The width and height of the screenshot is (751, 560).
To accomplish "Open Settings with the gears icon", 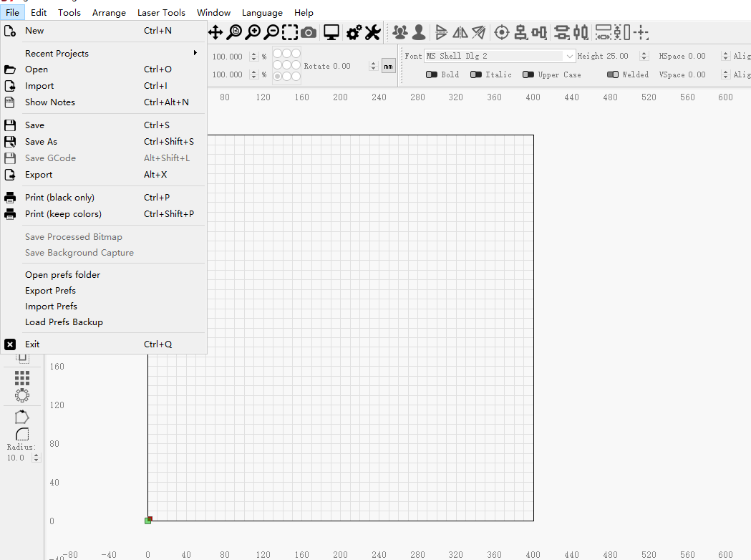I will coord(354,32).
